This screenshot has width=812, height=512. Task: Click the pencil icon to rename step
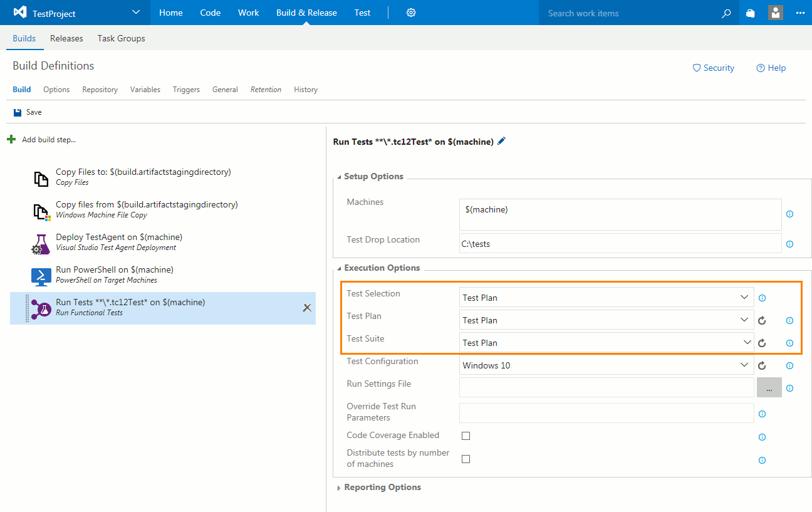501,142
